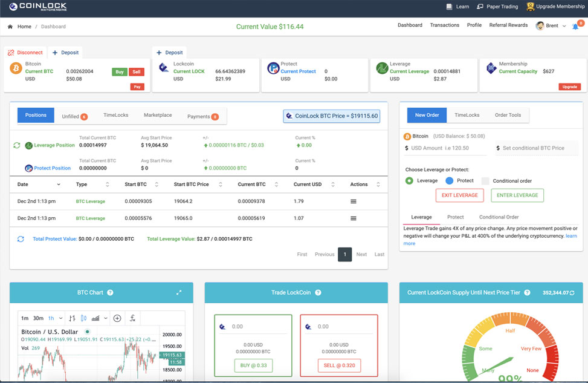Open the Brent user account dropdown
This screenshot has height=383, width=588.
(551, 25)
